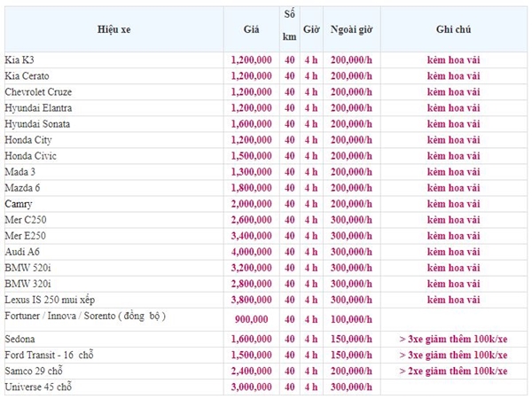Image resolution: width=532 pixels, height=399 pixels.
Task: Click the 'Ngoài giờ' column header
Action: 351,29
